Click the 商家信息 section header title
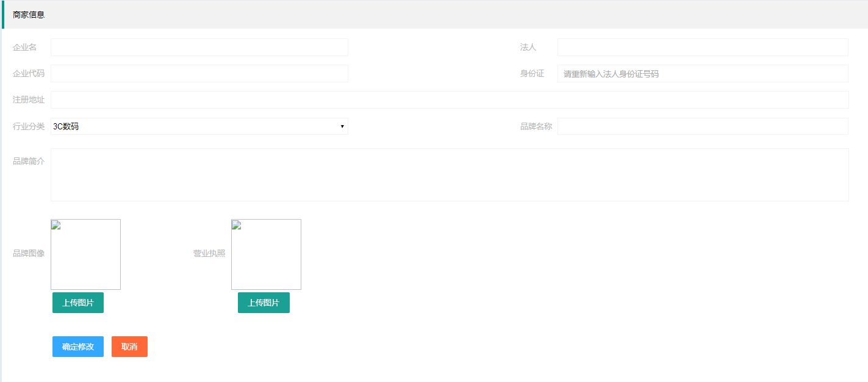868x382 pixels. coord(29,15)
